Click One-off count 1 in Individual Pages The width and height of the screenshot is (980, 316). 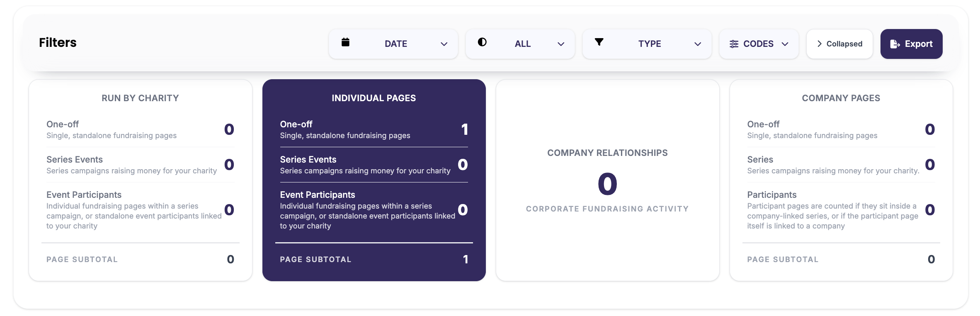point(465,129)
